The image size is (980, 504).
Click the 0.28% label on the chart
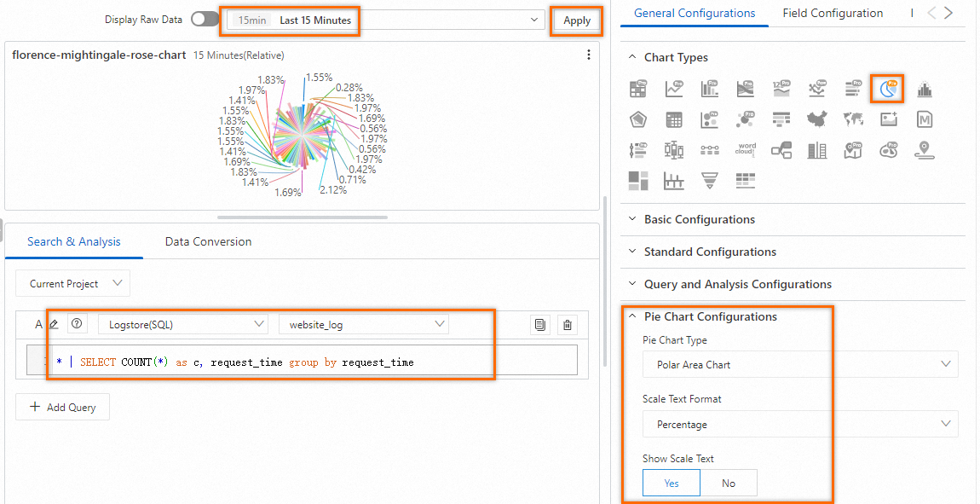click(350, 88)
